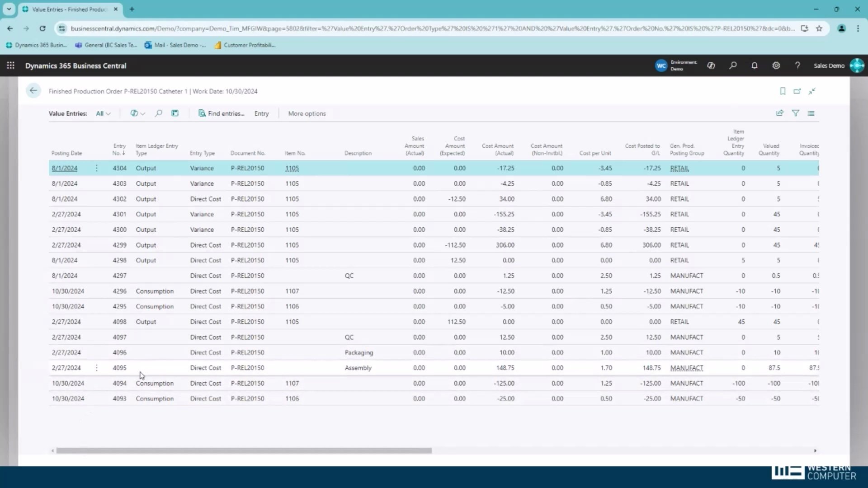Click the share page icon above the list
The width and height of the screenshot is (868, 488).
click(x=780, y=113)
